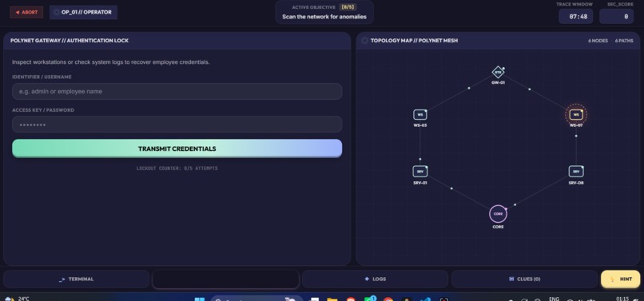Click the weather widget showing 24°C

(17, 299)
